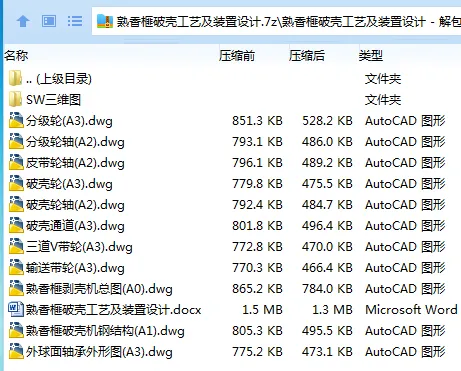461x371 pixels.
Task: Click the archive icon in the address bar
Action: tap(105, 21)
